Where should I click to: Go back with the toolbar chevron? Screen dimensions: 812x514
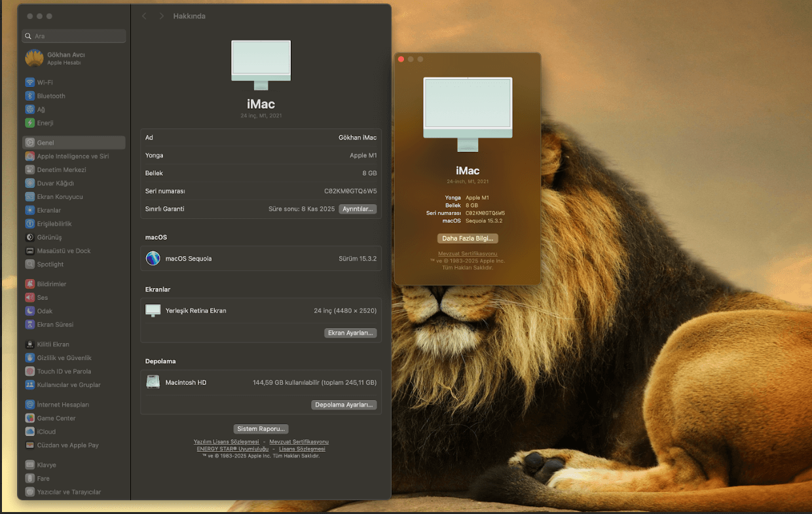point(144,16)
